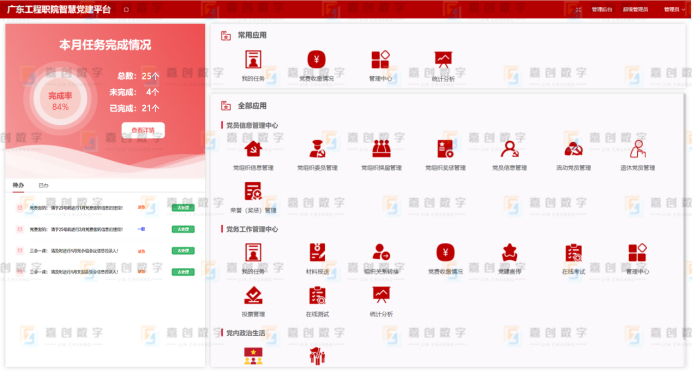Switch to the 已办 tab
This screenshot has height=372, width=692.
click(x=43, y=185)
